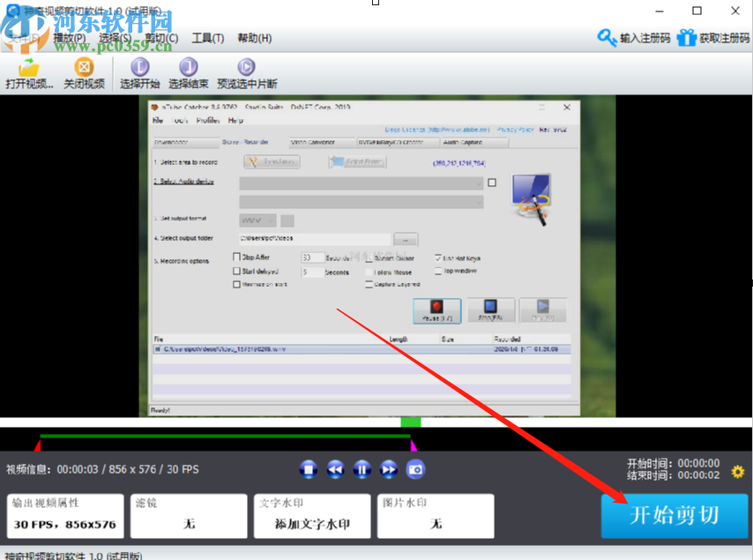
Task: Minimize the application window
Action: (660, 11)
